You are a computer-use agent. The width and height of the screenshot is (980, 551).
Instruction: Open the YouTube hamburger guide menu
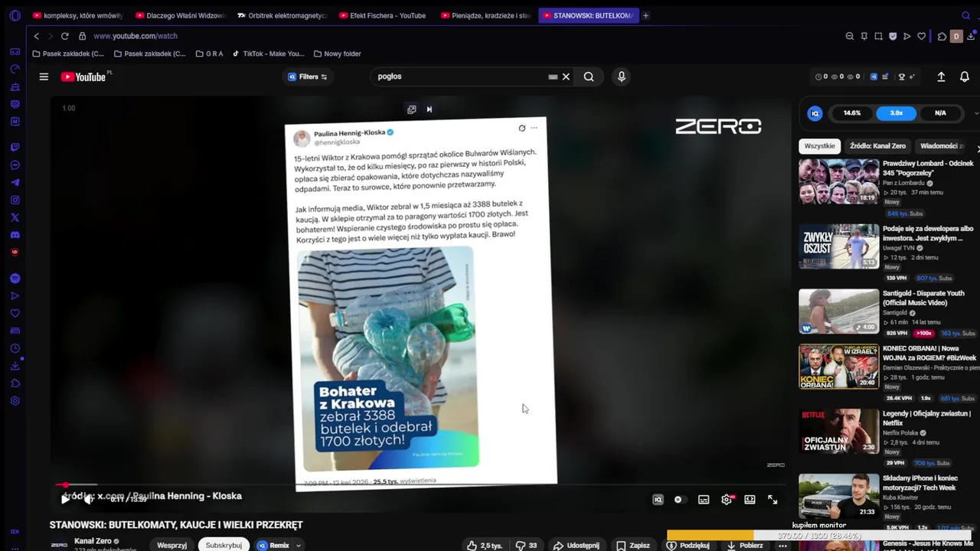[x=44, y=77]
